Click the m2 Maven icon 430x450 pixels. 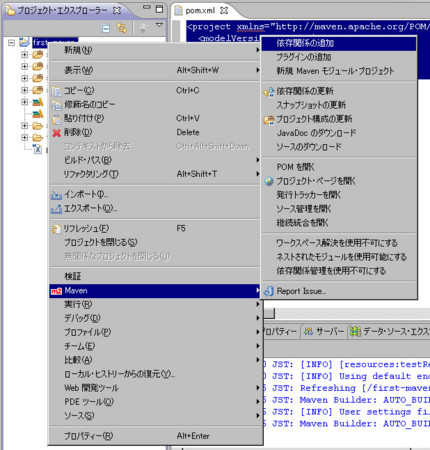[x=56, y=291]
